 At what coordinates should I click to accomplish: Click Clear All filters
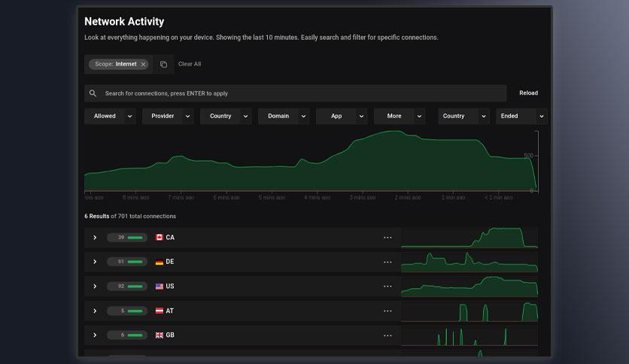[190, 64]
